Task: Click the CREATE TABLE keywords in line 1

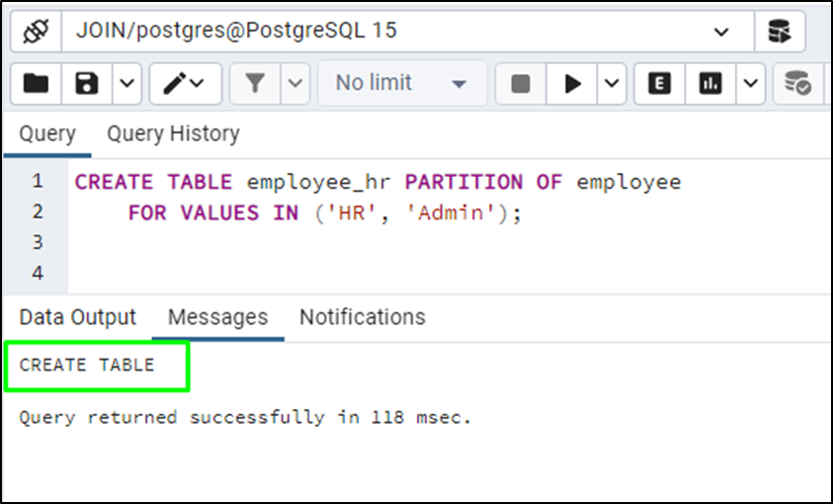Action: pyautogui.click(x=153, y=183)
